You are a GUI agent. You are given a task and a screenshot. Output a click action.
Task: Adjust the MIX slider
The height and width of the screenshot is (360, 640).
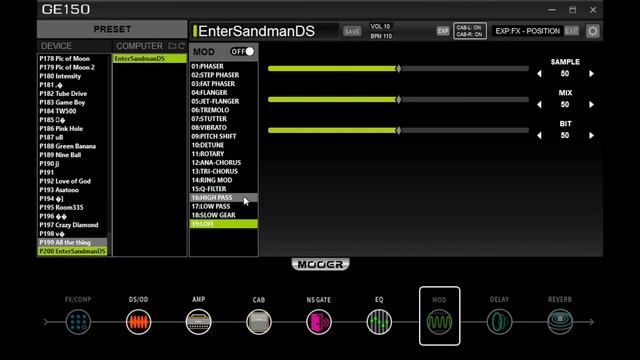pos(398,100)
